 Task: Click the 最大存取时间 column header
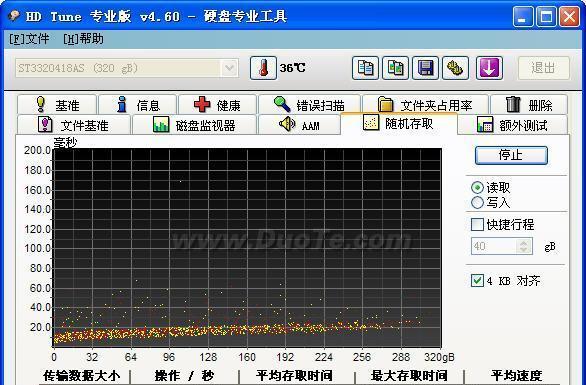point(410,376)
